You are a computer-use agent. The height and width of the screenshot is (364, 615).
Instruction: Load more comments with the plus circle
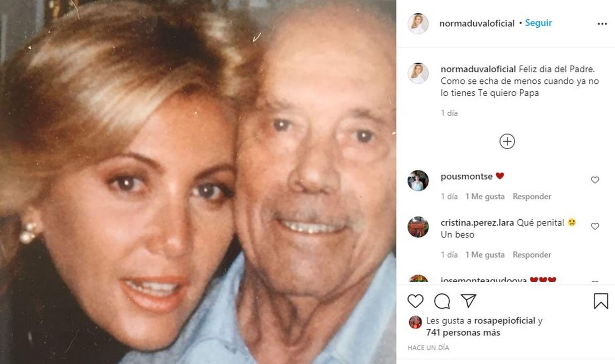click(x=507, y=142)
